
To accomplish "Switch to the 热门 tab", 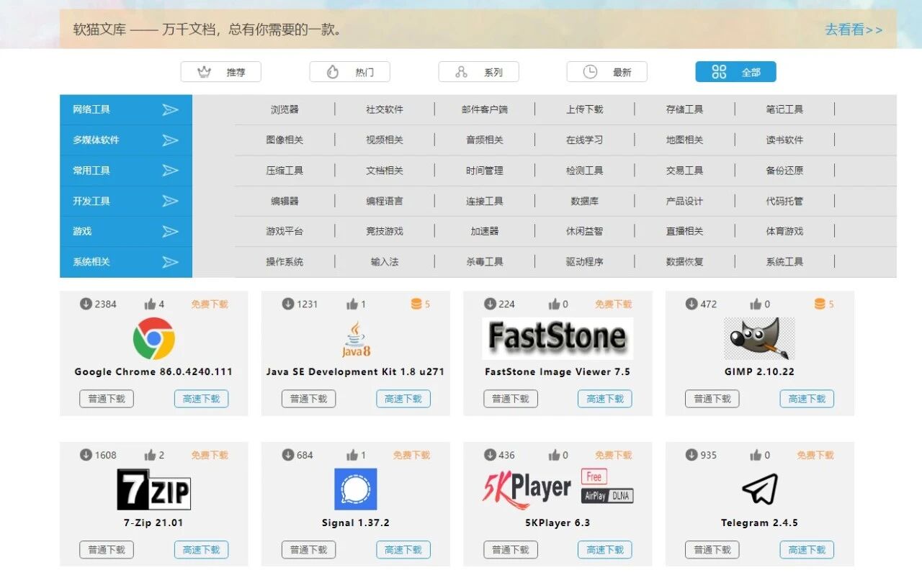I will (x=350, y=71).
